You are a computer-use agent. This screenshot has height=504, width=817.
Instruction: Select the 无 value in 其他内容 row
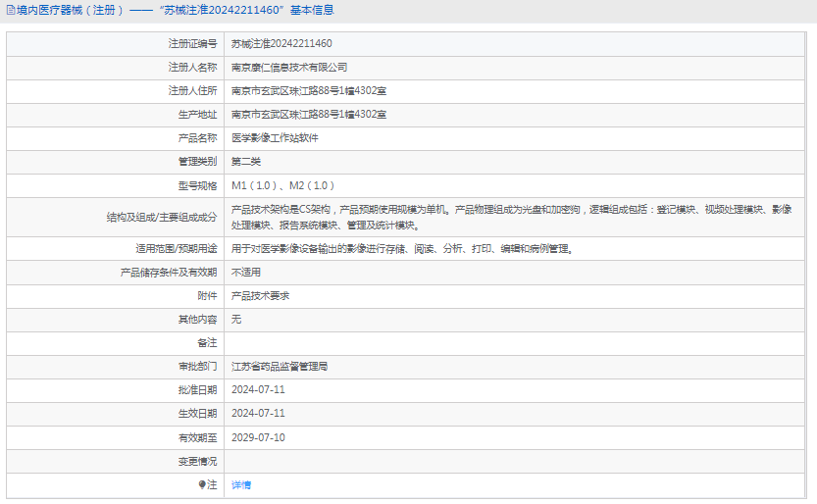[x=236, y=319]
